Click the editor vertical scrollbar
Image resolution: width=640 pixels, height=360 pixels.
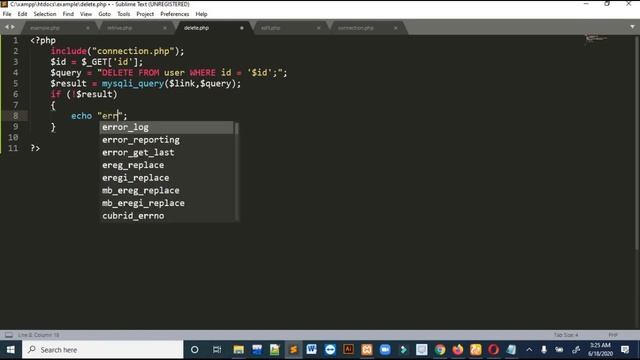click(x=637, y=143)
